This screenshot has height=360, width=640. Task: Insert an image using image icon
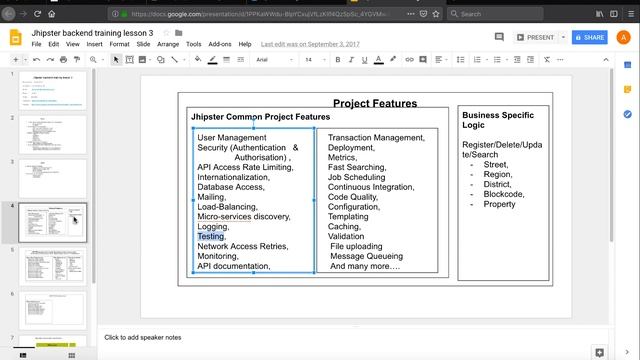142,60
